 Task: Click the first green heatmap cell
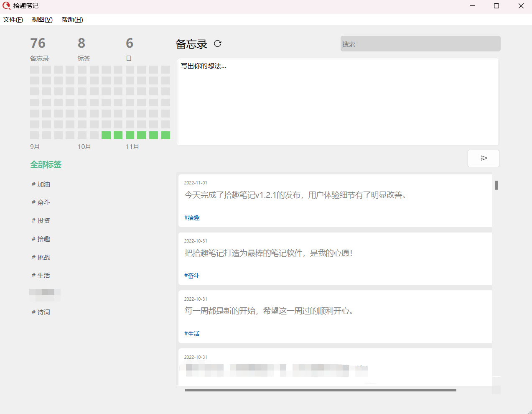pyautogui.click(x=106, y=135)
